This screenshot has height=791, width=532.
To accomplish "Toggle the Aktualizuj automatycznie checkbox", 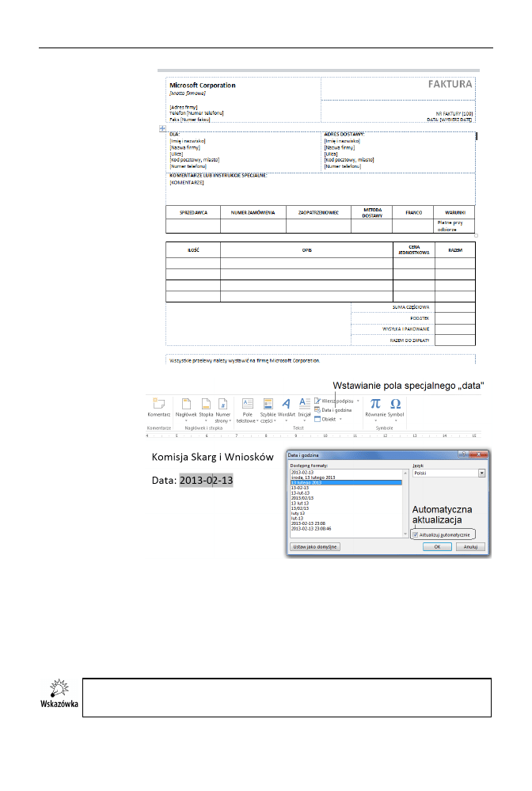I will pyautogui.click(x=416, y=535).
